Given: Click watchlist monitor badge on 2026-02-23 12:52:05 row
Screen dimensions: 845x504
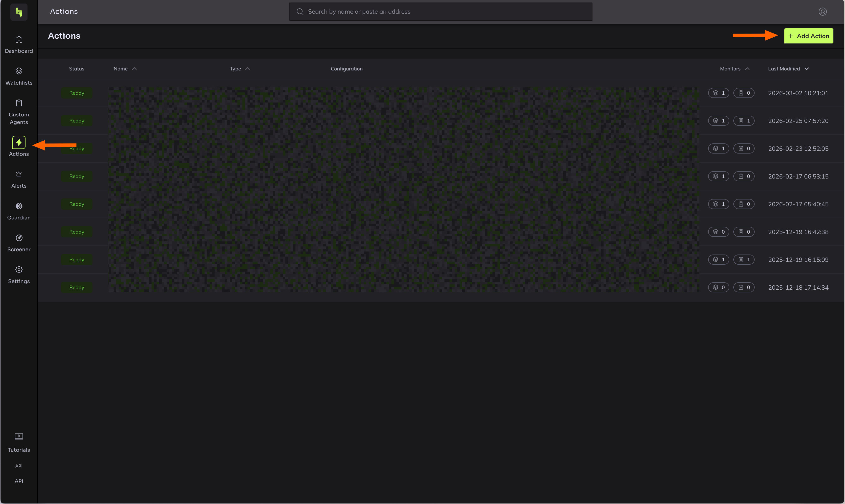Looking at the screenshot, I should [x=719, y=148].
